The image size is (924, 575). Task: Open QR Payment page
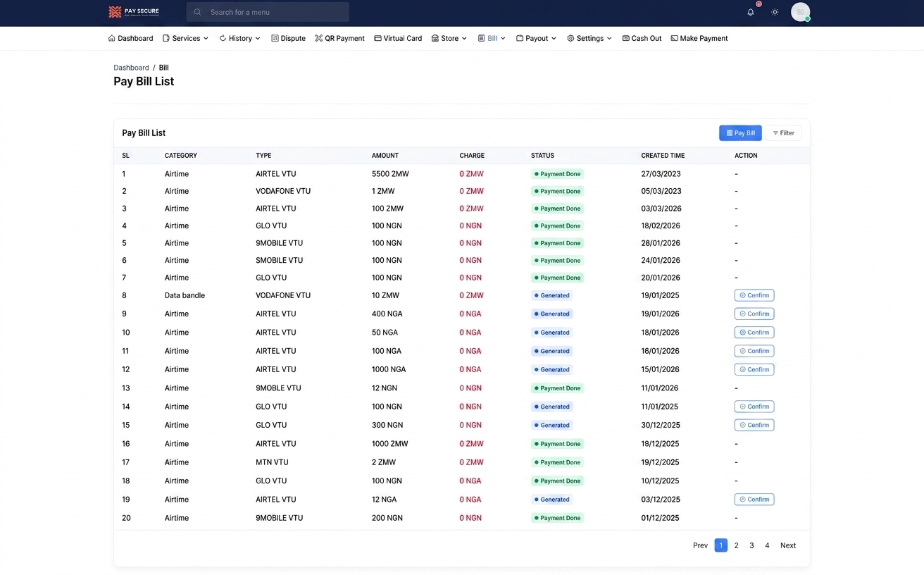(x=339, y=38)
